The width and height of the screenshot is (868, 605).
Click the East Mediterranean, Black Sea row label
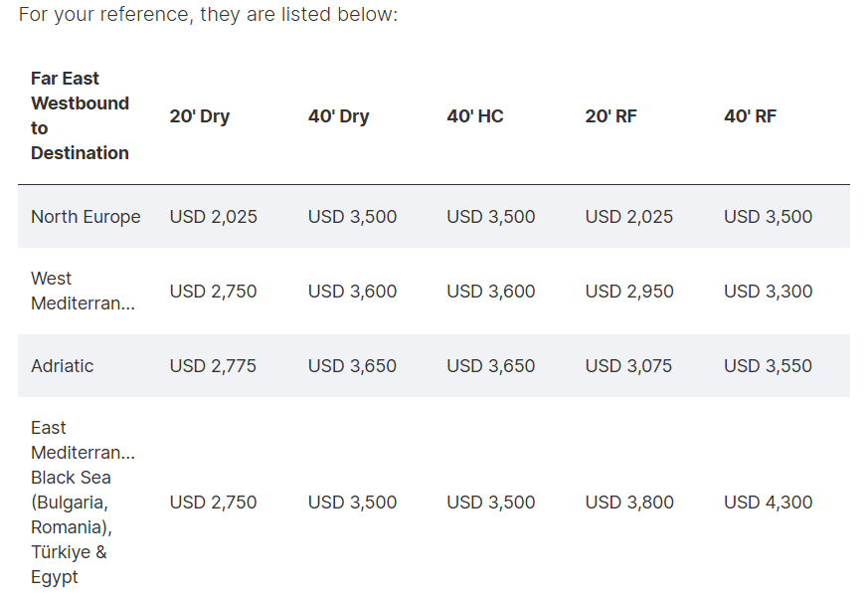[x=83, y=503]
